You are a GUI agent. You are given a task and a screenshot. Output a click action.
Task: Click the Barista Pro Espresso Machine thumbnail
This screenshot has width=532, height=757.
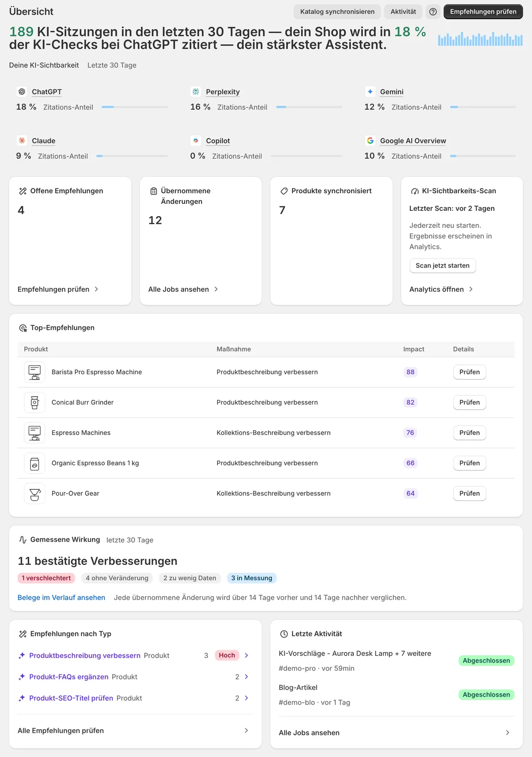click(x=35, y=372)
